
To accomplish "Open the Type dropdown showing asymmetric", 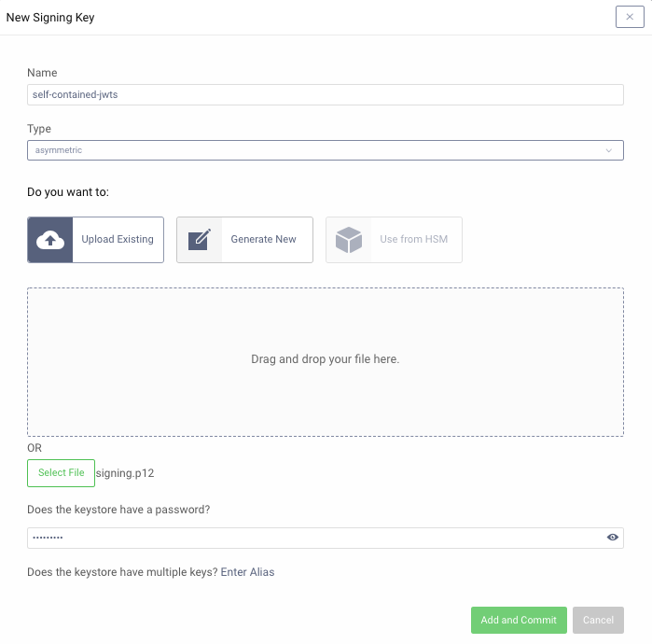I will [317, 150].
